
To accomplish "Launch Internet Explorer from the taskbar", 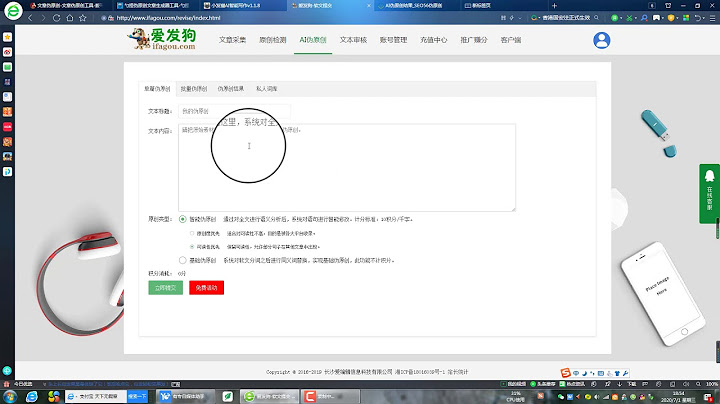I will pos(32,396).
